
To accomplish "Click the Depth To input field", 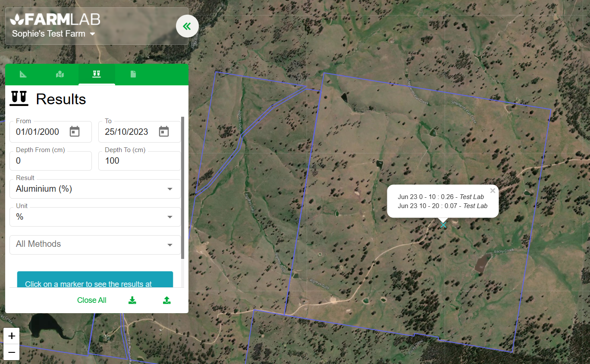I will click(x=139, y=161).
